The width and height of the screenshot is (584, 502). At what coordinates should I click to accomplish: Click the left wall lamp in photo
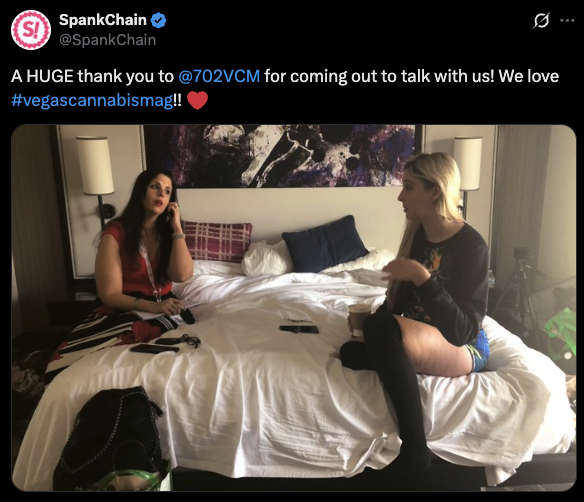coord(95,165)
